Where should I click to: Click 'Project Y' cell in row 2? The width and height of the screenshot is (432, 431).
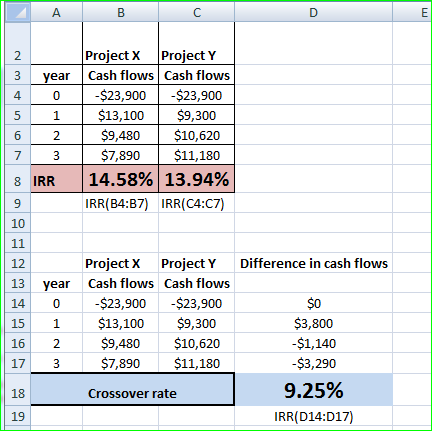point(197,43)
